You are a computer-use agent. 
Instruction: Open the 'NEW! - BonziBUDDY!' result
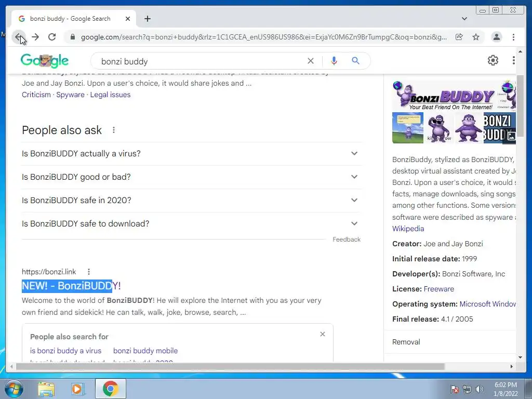click(71, 286)
